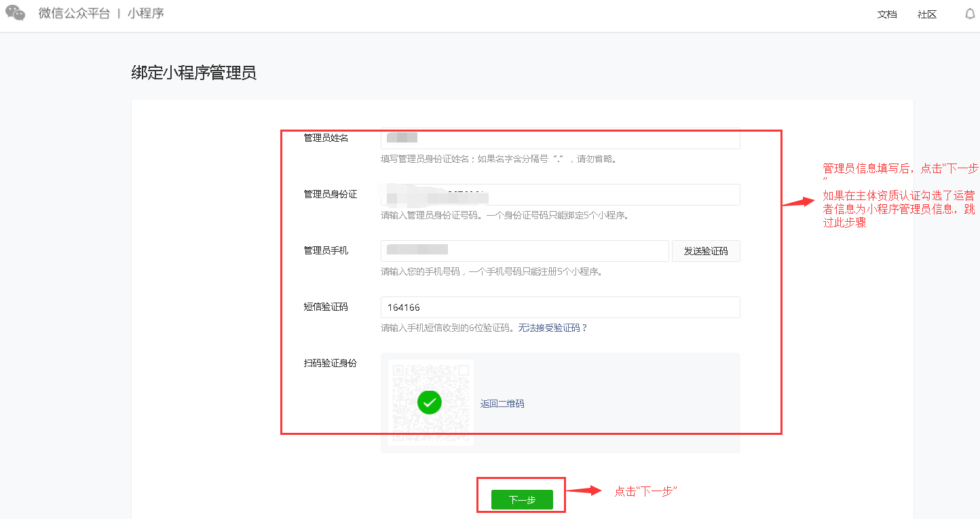Open the 文档 menu item
The height and width of the screenshot is (519, 980).
click(886, 14)
